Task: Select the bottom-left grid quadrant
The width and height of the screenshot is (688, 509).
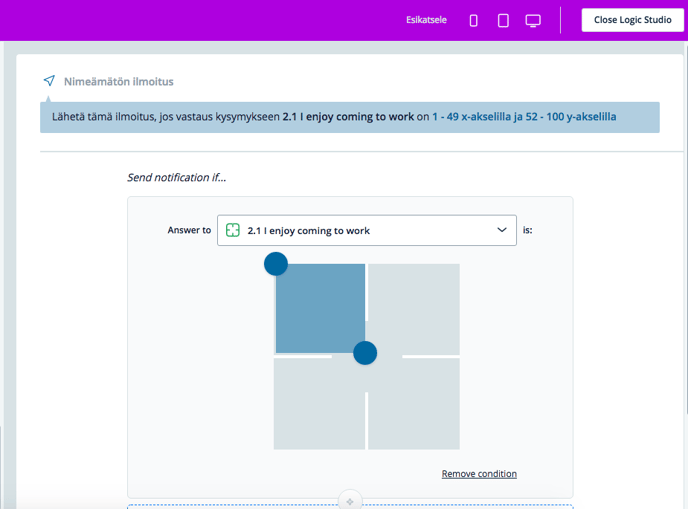Action: [x=319, y=404]
